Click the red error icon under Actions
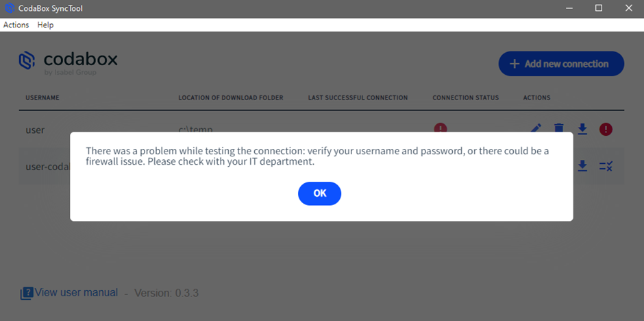The image size is (644, 321). [x=606, y=130]
